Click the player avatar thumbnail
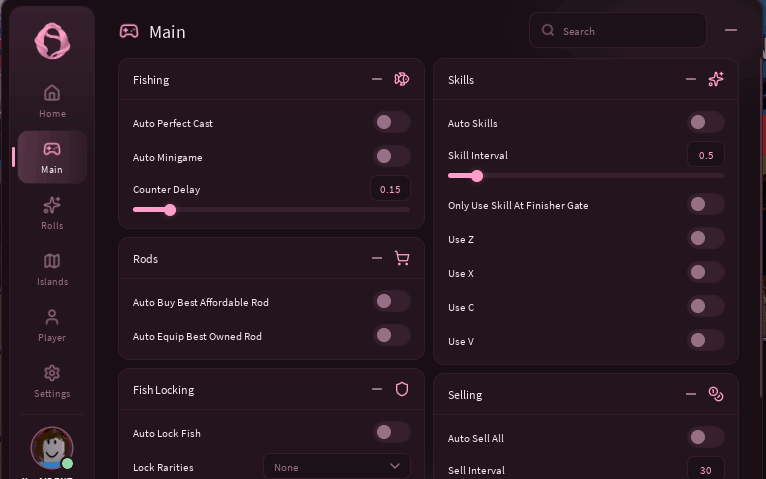Image resolution: width=766 pixels, height=479 pixels. pyautogui.click(x=52, y=448)
